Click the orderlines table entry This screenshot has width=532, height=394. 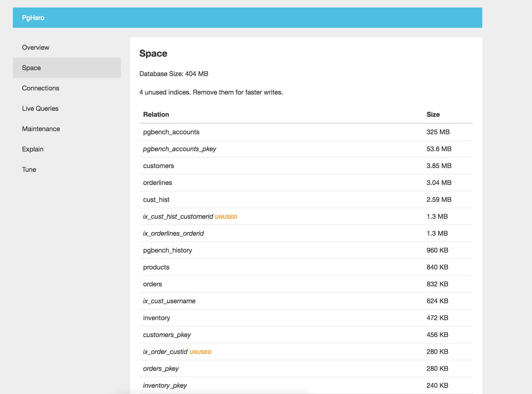point(157,182)
